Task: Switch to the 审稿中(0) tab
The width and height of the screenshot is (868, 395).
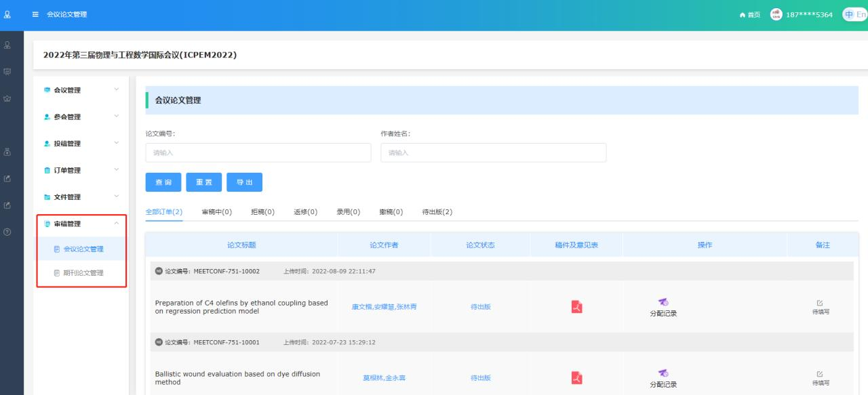Action: (217, 212)
